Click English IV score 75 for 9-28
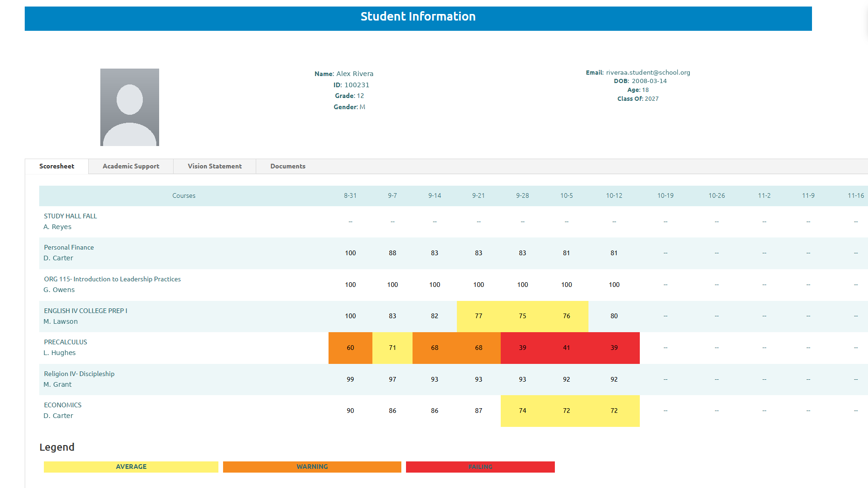This screenshot has width=868, height=488. 523,316
